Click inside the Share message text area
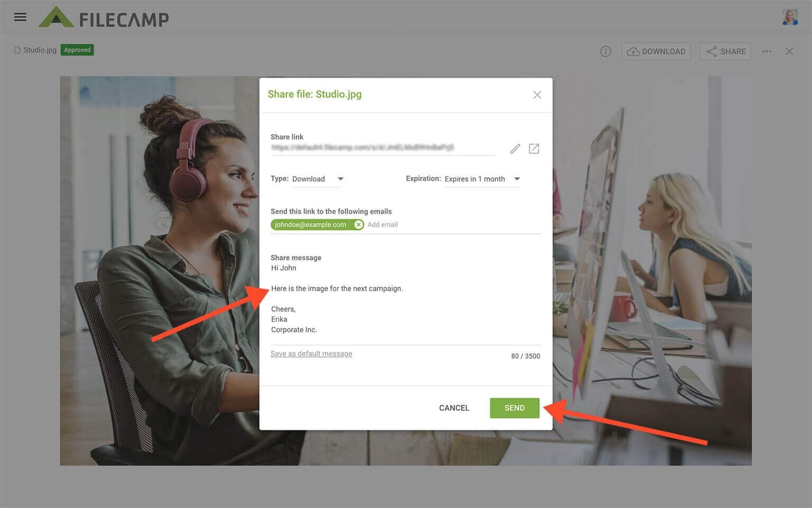 click(405, 299)
